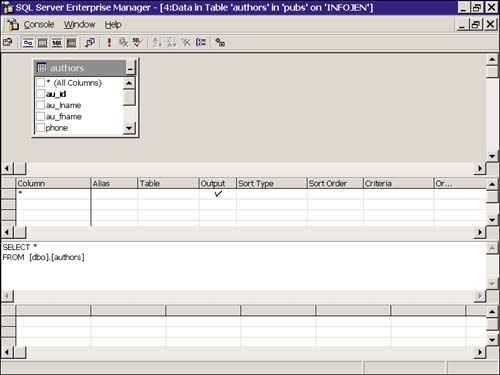The image size is (500, 375).
Task: Open the Help menu
Action: [x=113, y=25]
